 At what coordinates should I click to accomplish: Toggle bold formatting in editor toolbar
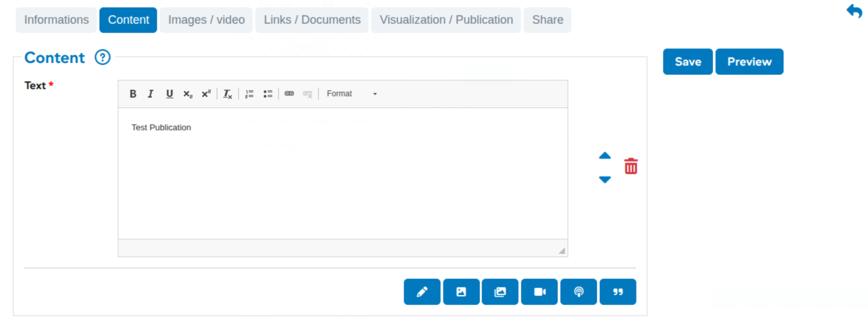tap(133, 94)
